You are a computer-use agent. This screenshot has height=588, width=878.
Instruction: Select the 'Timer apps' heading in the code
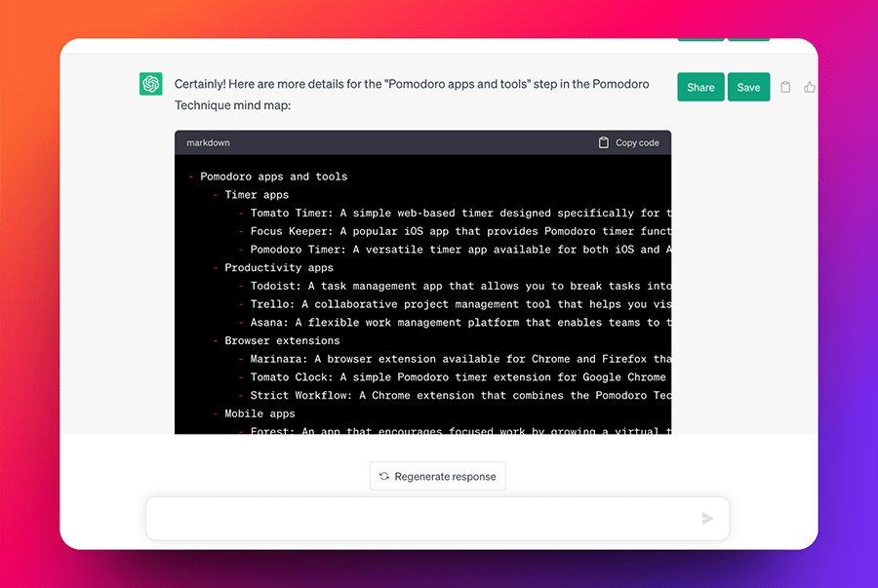[x=257, y=195]
